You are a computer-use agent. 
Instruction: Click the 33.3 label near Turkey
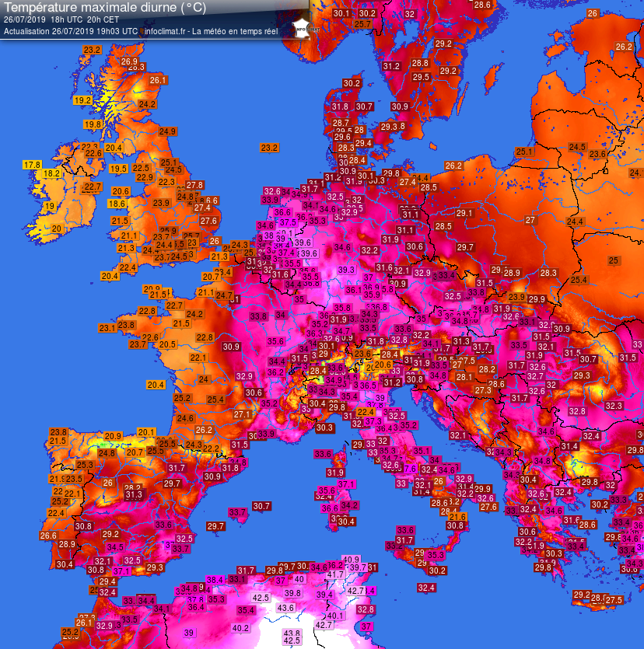pos(618,500)
